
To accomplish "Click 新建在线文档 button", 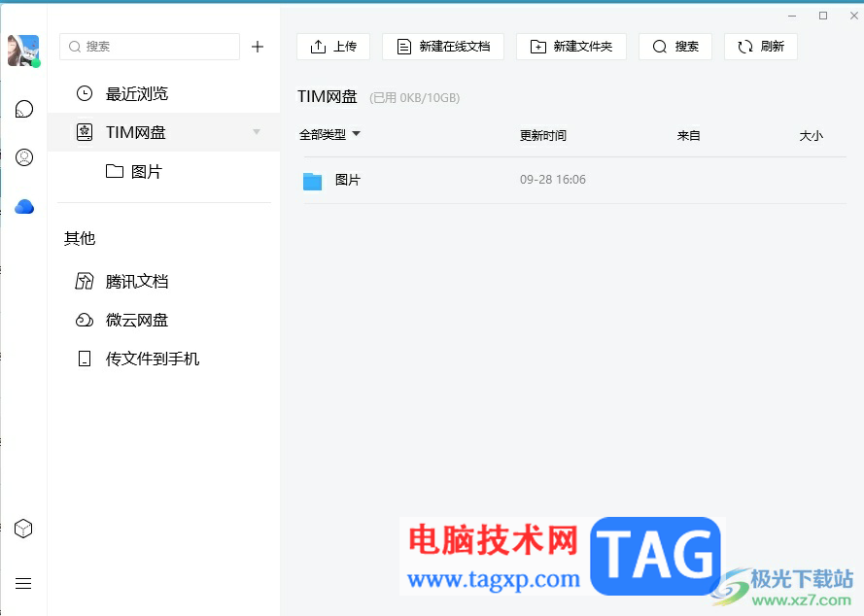I will 443,47.
